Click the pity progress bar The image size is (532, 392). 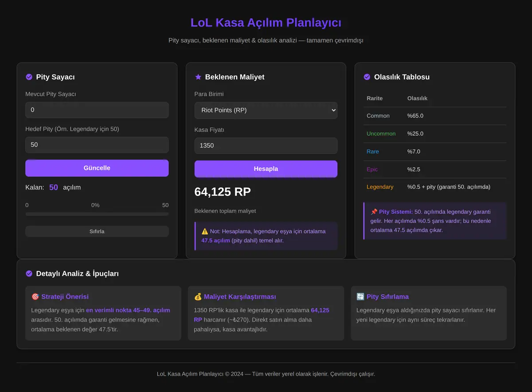click(x=97, y=214)
